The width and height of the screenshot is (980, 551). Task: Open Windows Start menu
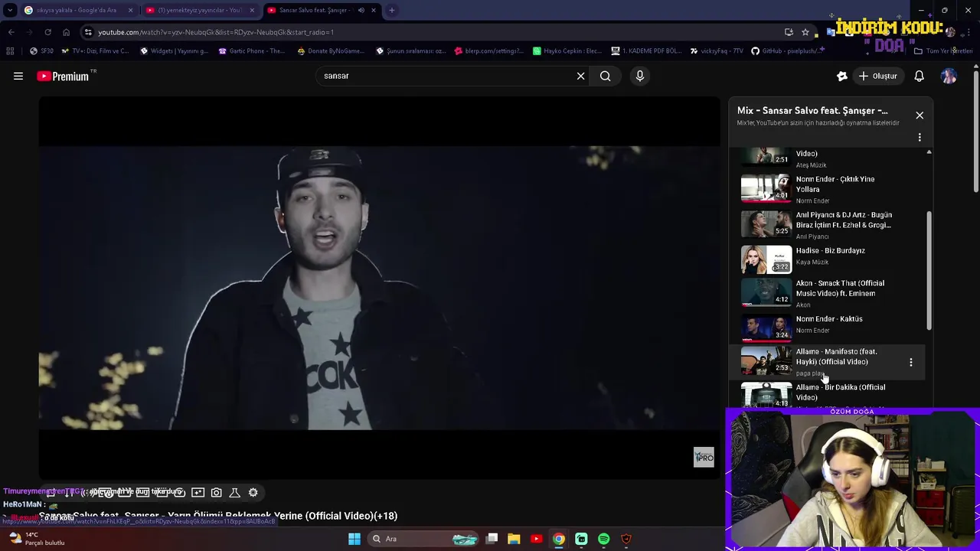(354, 539)
